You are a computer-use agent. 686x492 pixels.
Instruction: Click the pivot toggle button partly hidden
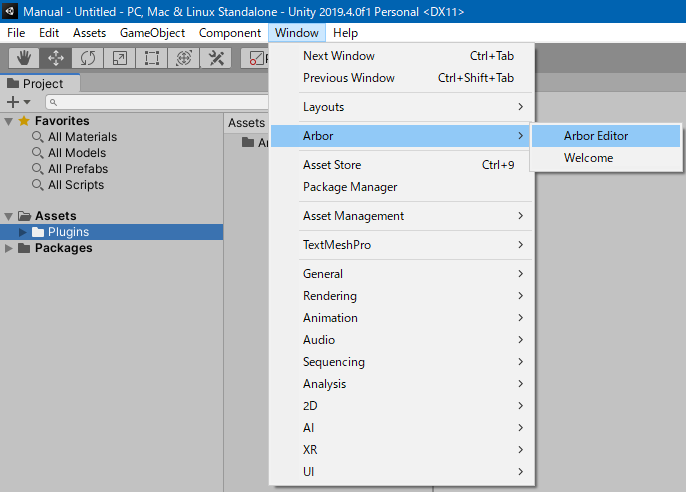point(255,58)
